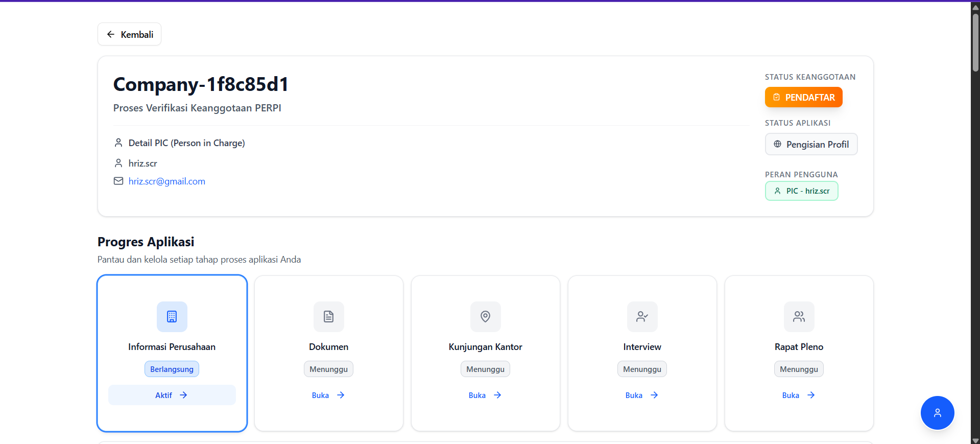Click the page scrollbar down arrow
This screenshot has height=444, width=980.
(975, 440)
